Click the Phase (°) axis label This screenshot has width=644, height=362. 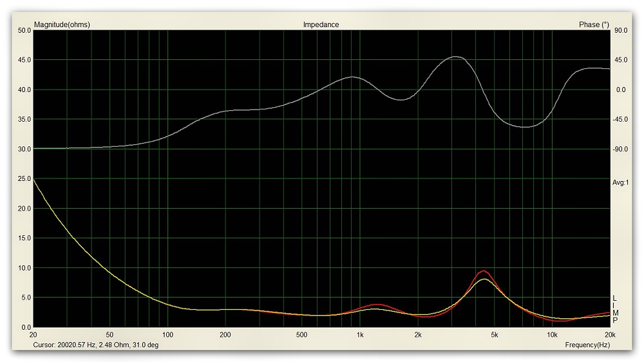pyautogui.click(x=593, y=24)
